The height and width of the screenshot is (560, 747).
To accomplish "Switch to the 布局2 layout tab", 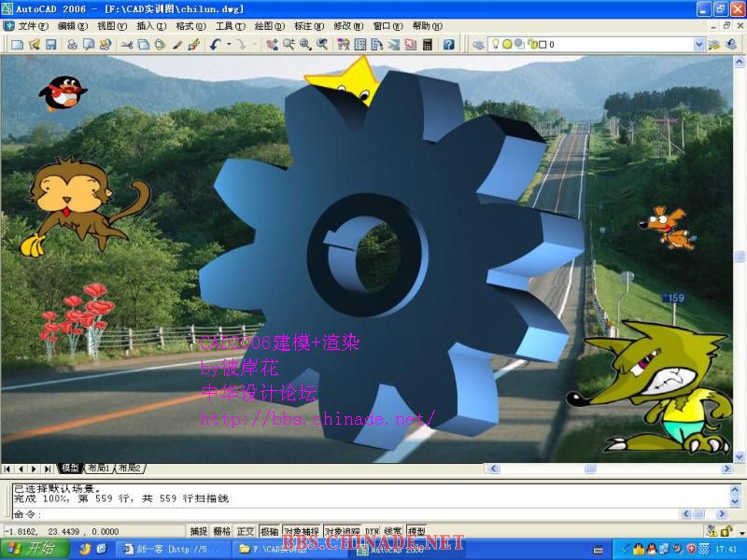I will coord(129,469).
